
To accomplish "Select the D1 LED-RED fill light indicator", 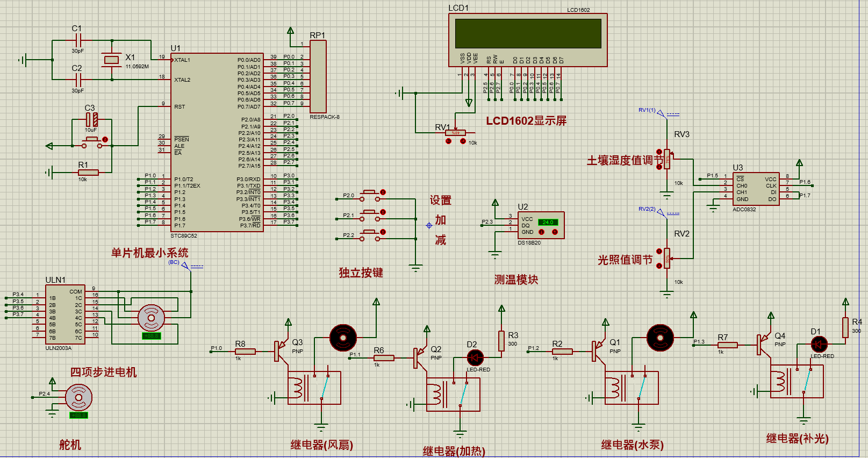I will [819, 343].
